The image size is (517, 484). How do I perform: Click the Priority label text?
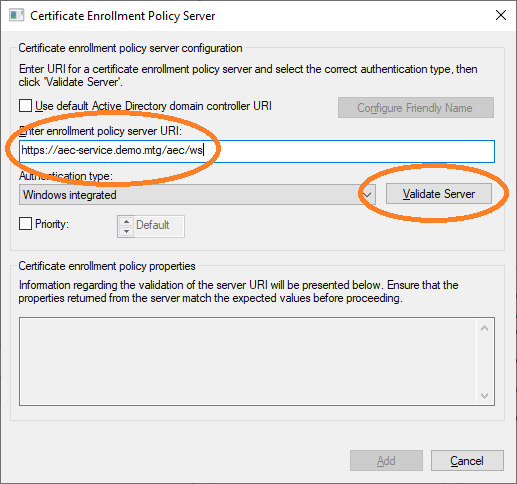pyautogui.click(x=52, y=224)
